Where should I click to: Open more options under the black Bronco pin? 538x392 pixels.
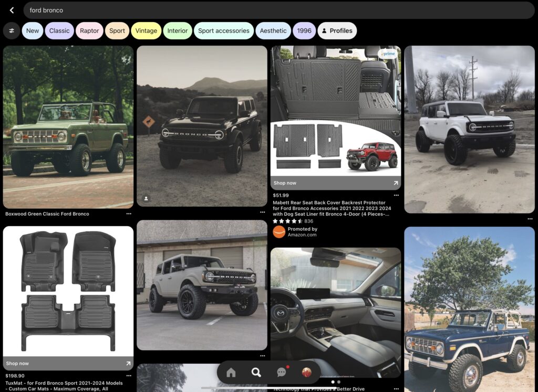[263, 212]
